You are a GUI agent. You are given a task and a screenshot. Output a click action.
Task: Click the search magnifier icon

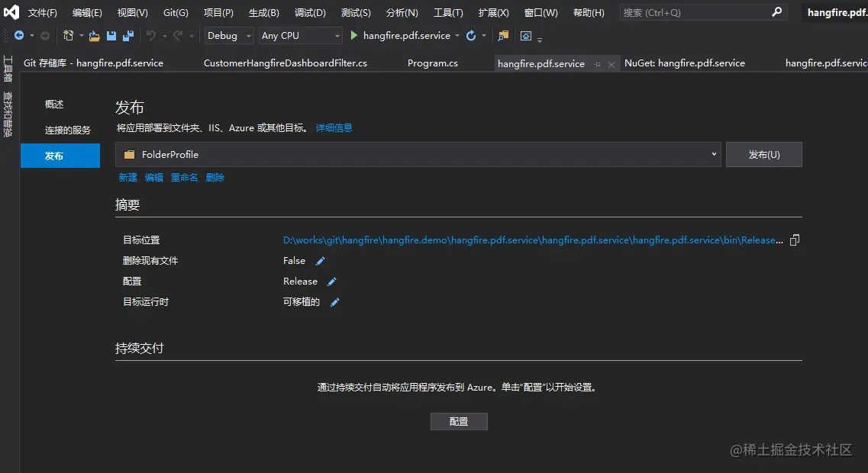(x=776, y=11)
